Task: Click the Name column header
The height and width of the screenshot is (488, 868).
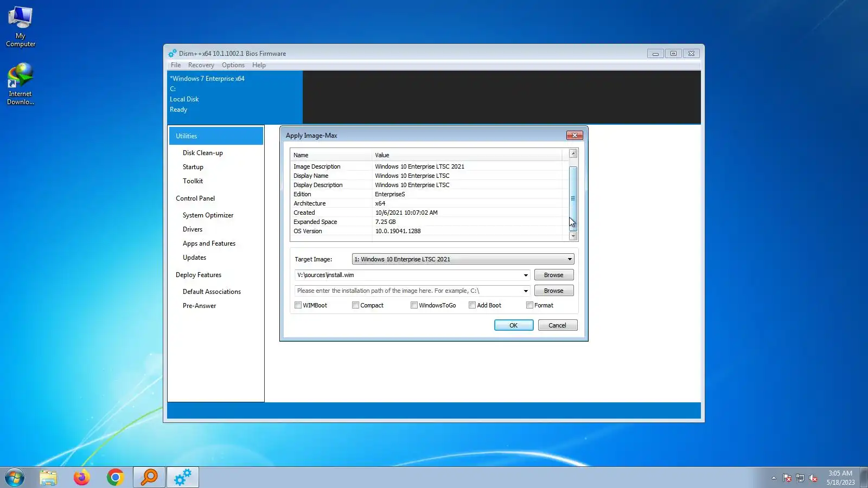Action: click(331, 155)
